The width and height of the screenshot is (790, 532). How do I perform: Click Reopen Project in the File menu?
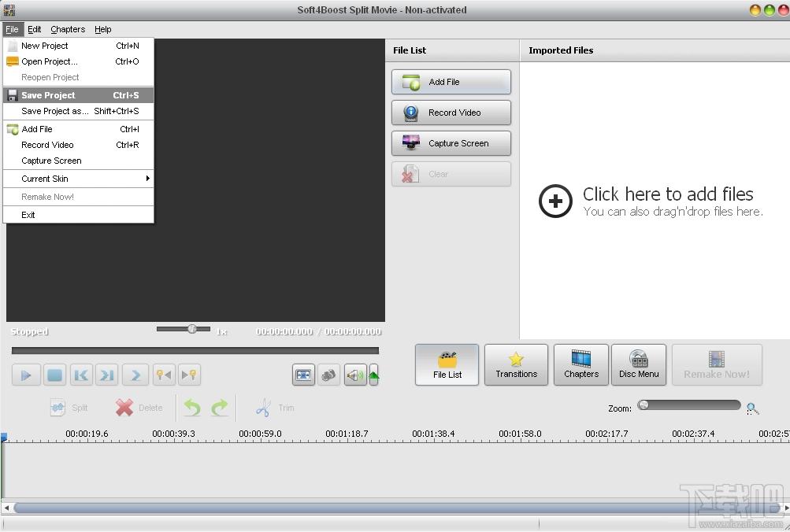[79, 77]
